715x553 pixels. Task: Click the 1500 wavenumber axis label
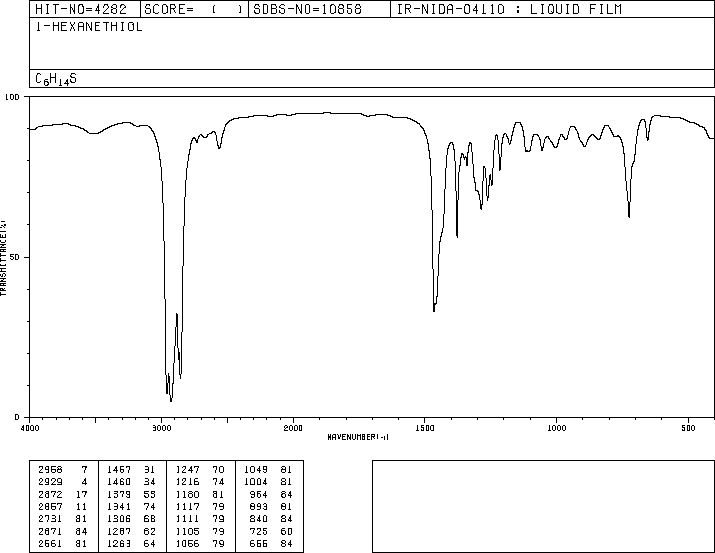click(425, 428)
